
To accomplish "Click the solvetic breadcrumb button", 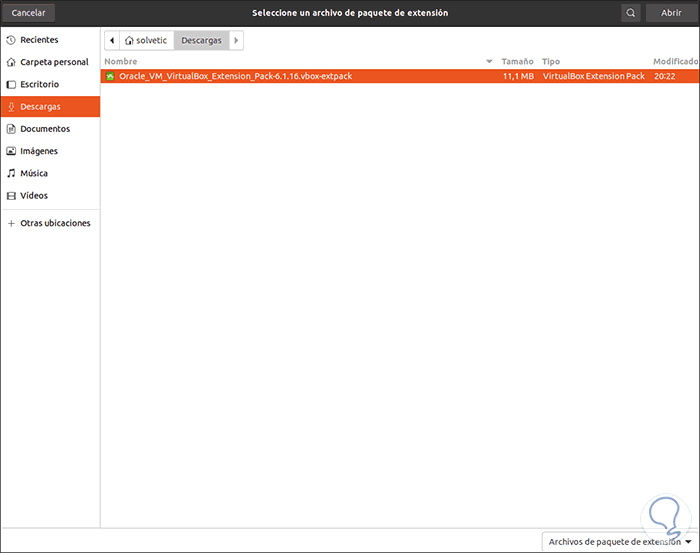I will (146, 41).
